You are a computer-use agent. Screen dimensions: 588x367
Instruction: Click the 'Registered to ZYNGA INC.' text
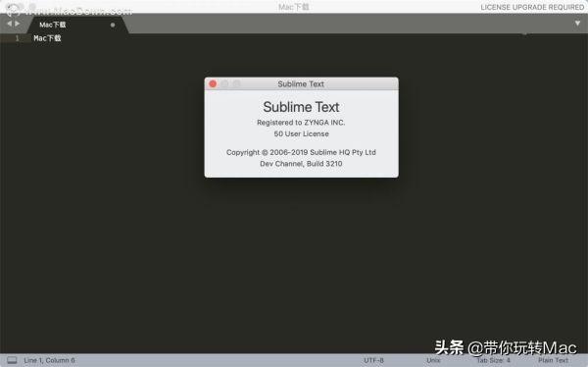(301, 123)
